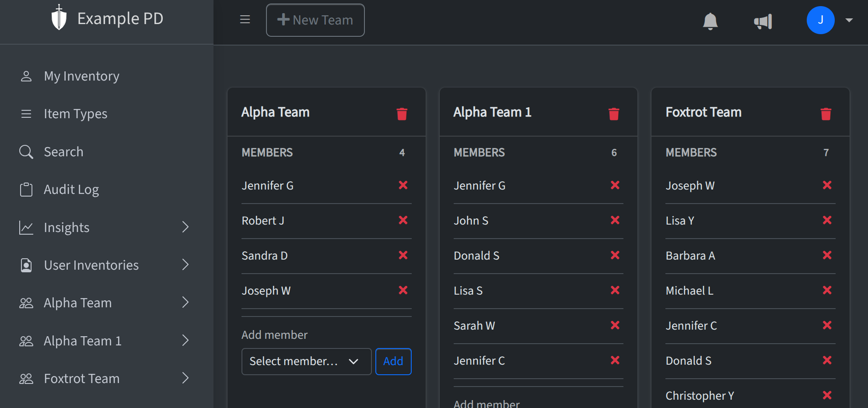Open announcements via the megaphone icon
The width and height of the screenshot is (868, 408).
(x=763, y=21)
